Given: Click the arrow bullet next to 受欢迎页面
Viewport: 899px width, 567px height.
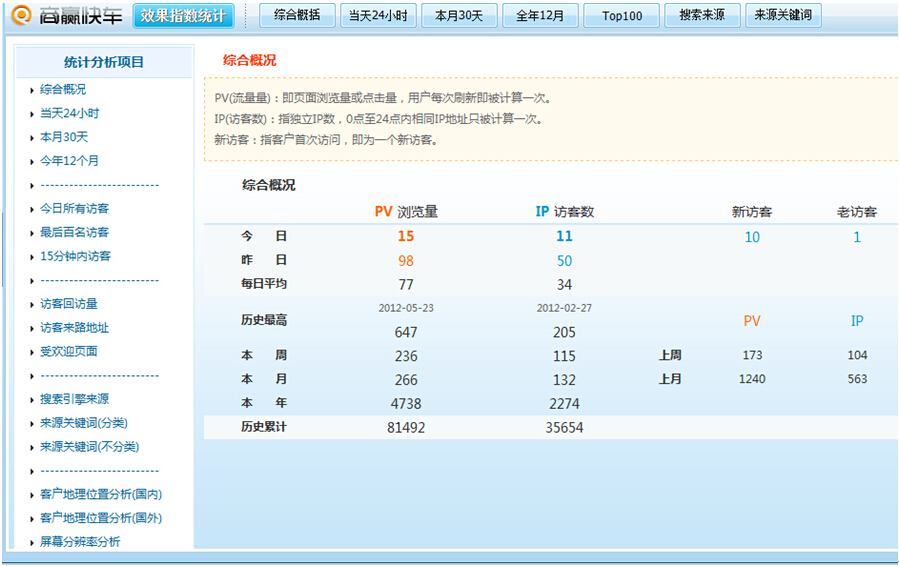Looking at the screenshot, I should [32, 352].
